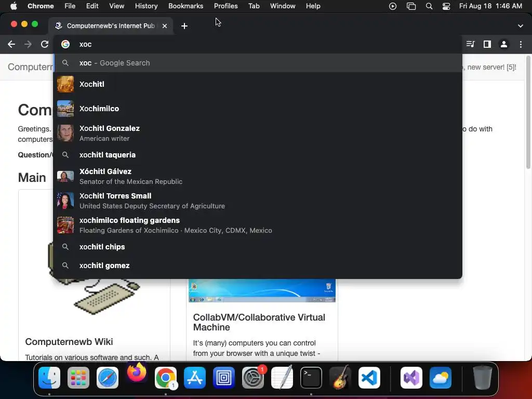Image resolution: width=532 pixels, height=399 pixels.
Task: Open Control Center in menu bar
Action: pos(446,6)
